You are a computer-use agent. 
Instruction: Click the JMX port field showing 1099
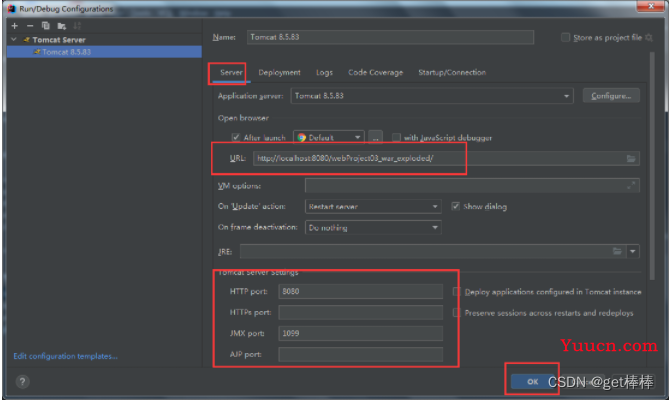360,333
